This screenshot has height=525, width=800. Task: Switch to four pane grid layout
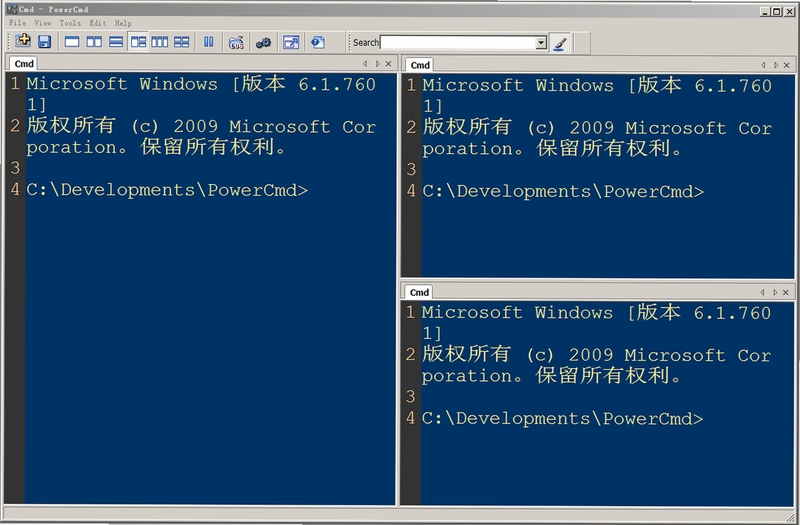(182, 42)
